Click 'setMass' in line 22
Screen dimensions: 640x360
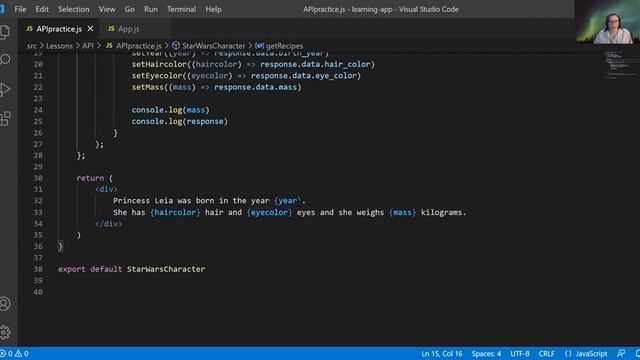click(x=148, y=87)
